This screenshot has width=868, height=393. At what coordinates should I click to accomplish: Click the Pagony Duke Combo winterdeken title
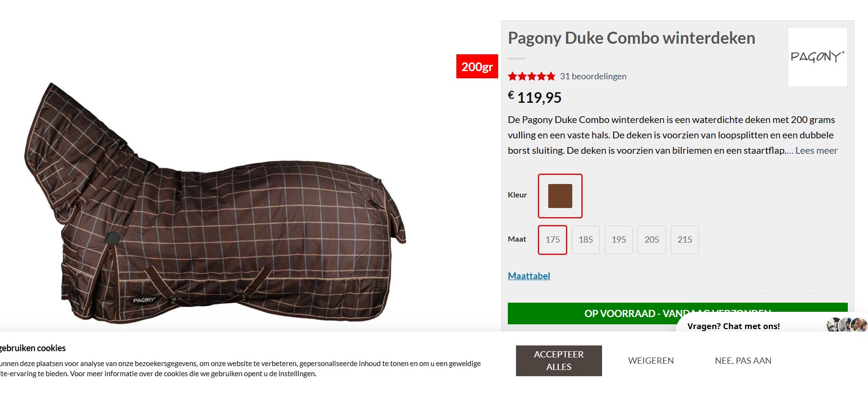tap(631, 38)
